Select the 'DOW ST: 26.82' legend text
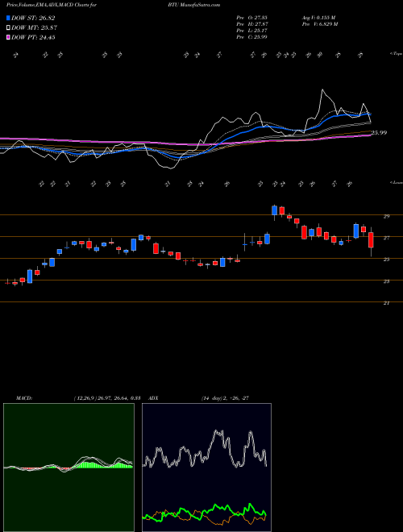This screenshot has width=403, height=532. pos(33,18)
